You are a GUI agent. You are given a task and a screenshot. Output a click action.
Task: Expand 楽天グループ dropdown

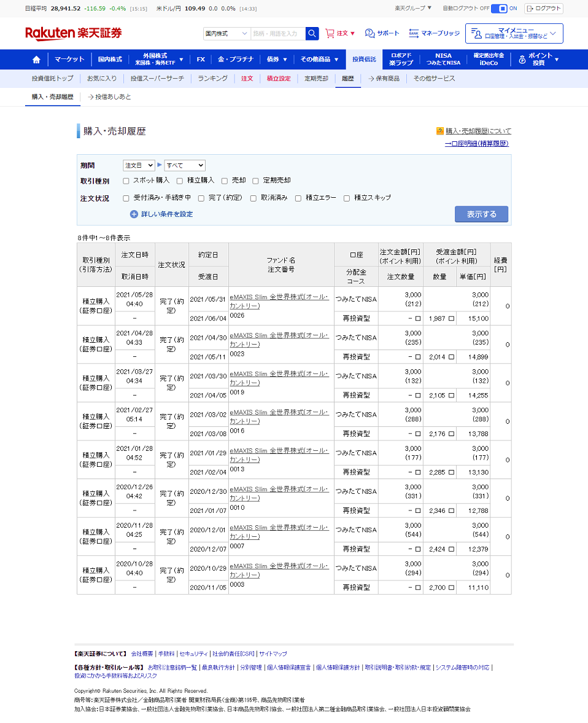point(413,9)
